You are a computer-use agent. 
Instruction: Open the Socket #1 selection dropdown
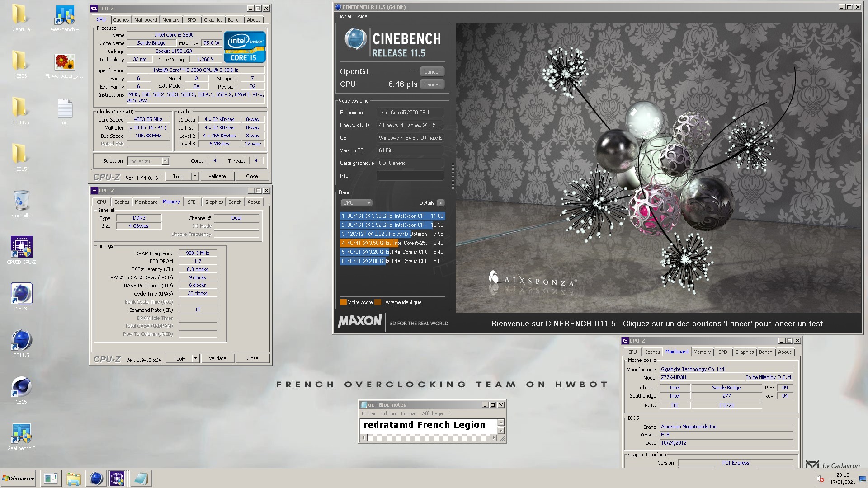[148, 161]
